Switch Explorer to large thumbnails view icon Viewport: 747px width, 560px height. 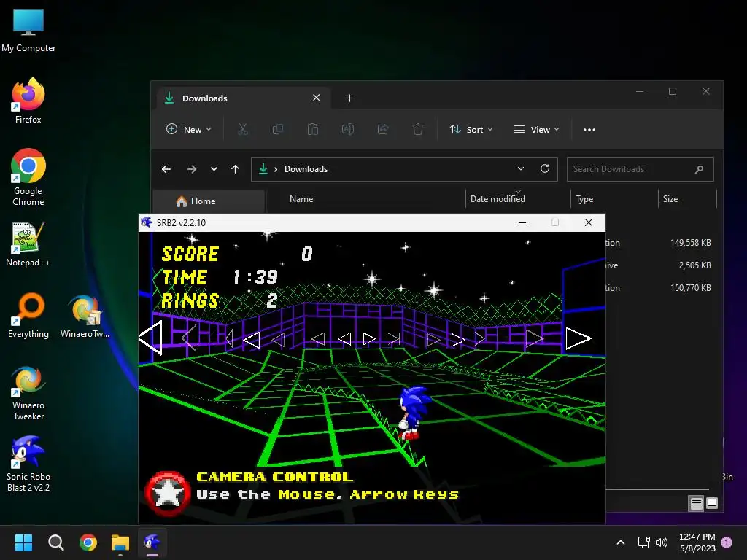[712, 503]
